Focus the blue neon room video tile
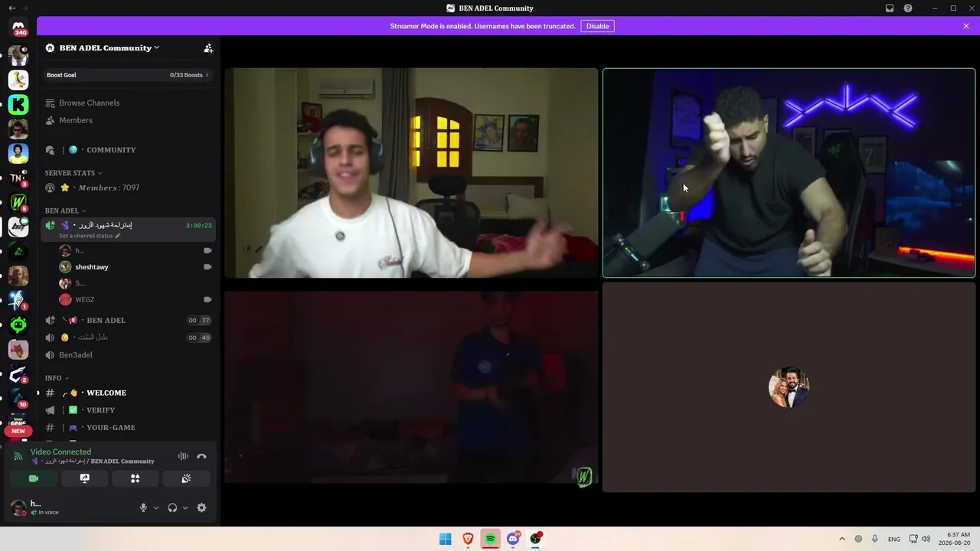 click(789, 173)
